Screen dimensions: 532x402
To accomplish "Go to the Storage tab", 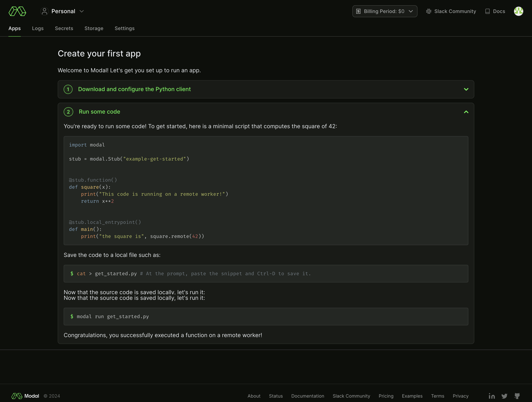I will 94,28.
